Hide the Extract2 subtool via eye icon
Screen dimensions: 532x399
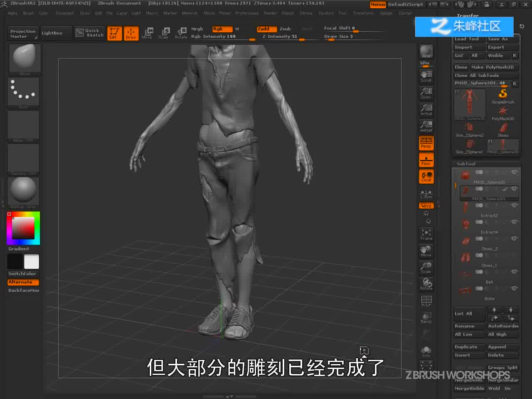click(x=515, y=205)
